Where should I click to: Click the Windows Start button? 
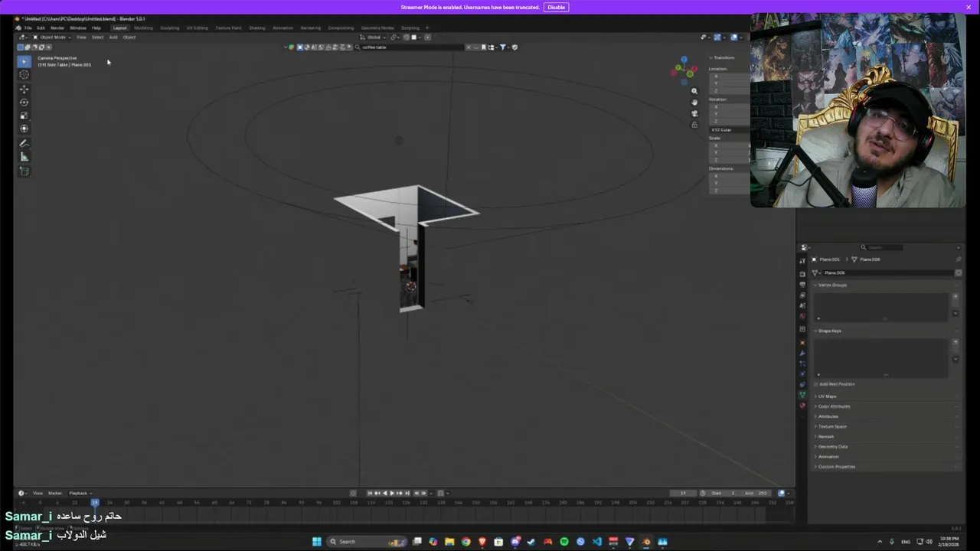tap(316, 542)
